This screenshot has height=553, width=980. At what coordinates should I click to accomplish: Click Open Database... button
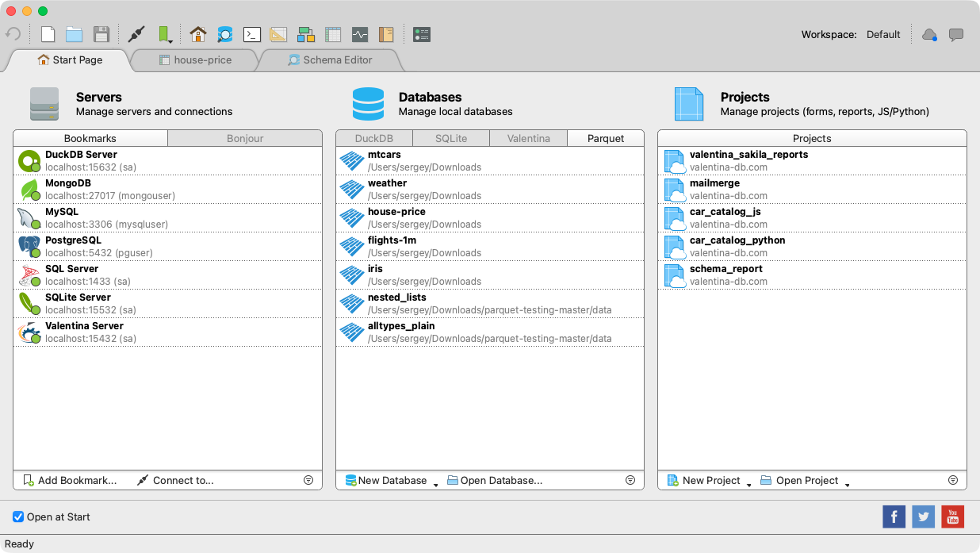click(x=495, y=480)
